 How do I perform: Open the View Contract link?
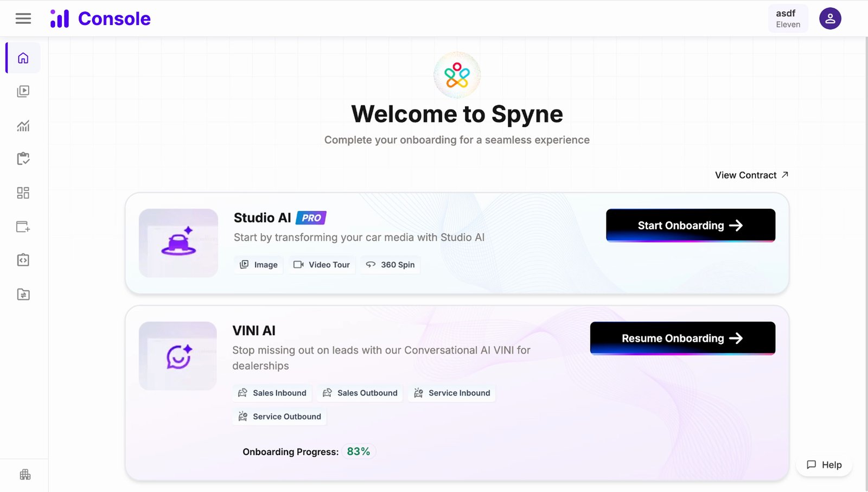(751, 175)
